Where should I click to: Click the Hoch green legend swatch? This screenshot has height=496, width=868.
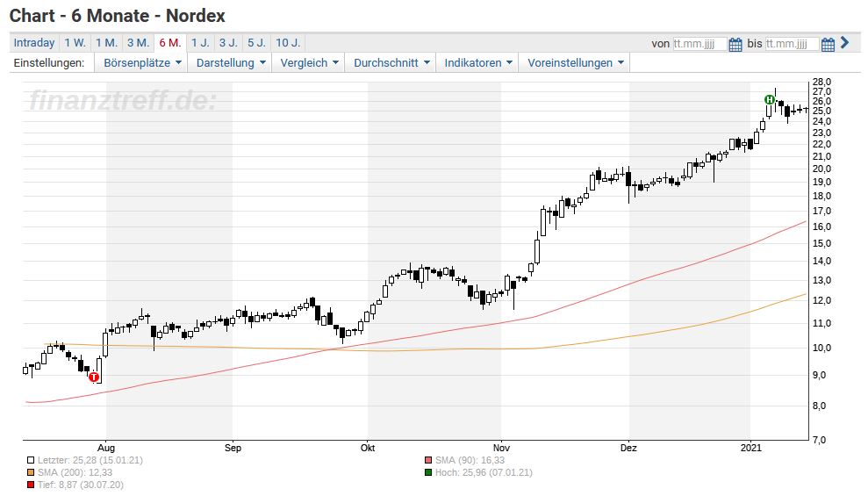click(428, 472)
